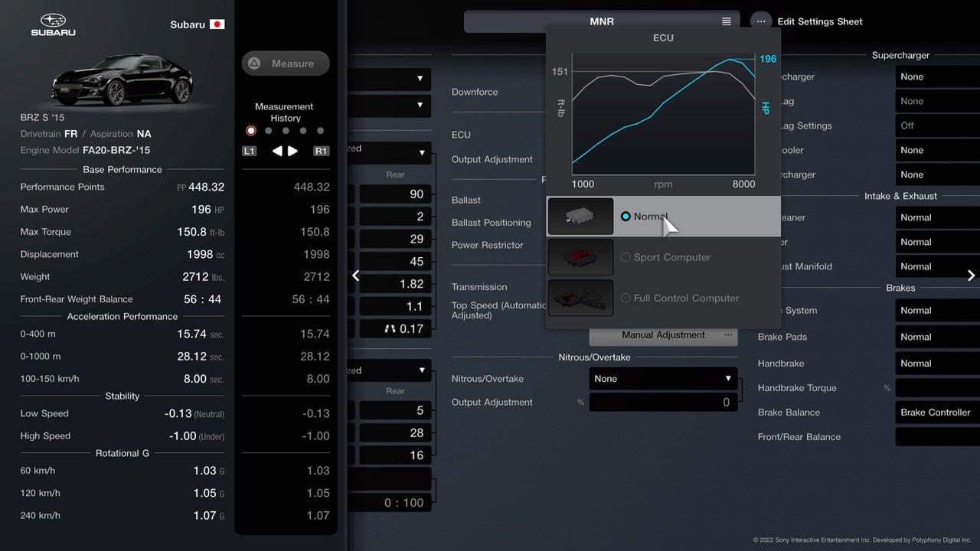Screen dimensions: 980x551
Task: Click the Nitrous Output Adjustment field
Action: pos(664,403)
